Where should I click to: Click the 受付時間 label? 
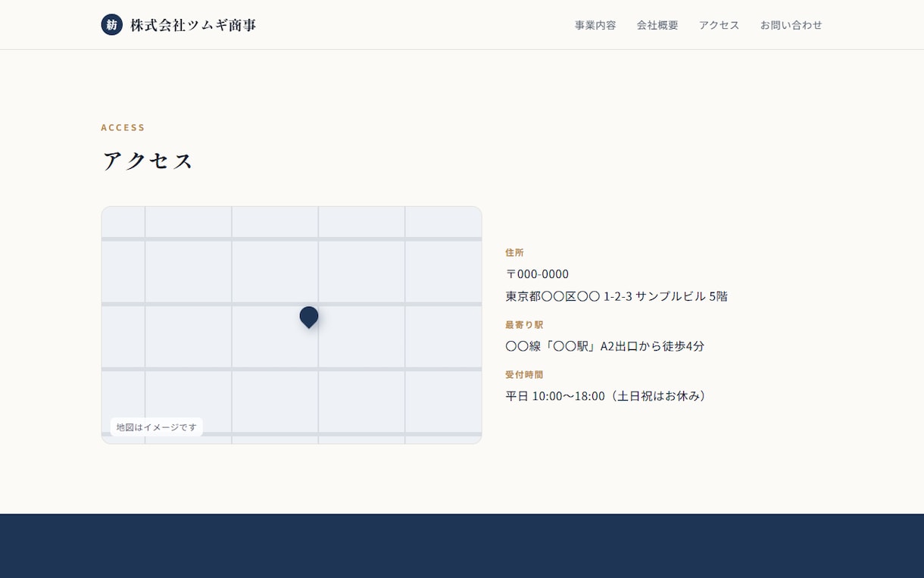pos(524,374)
